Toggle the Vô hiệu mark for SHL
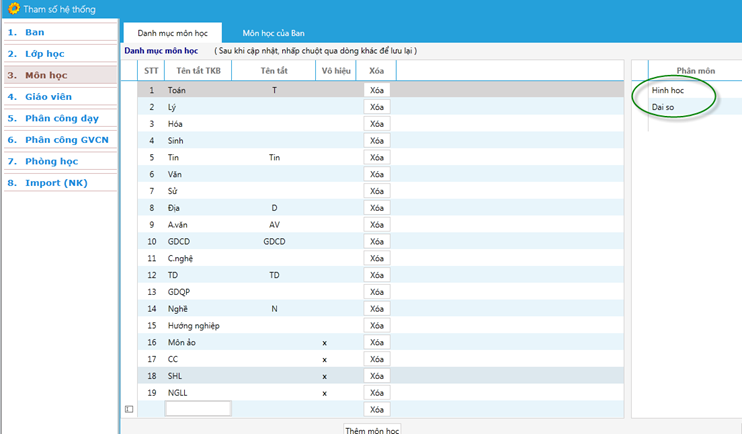The width and height of the screenshot is (746, 440). pos(324,376)
